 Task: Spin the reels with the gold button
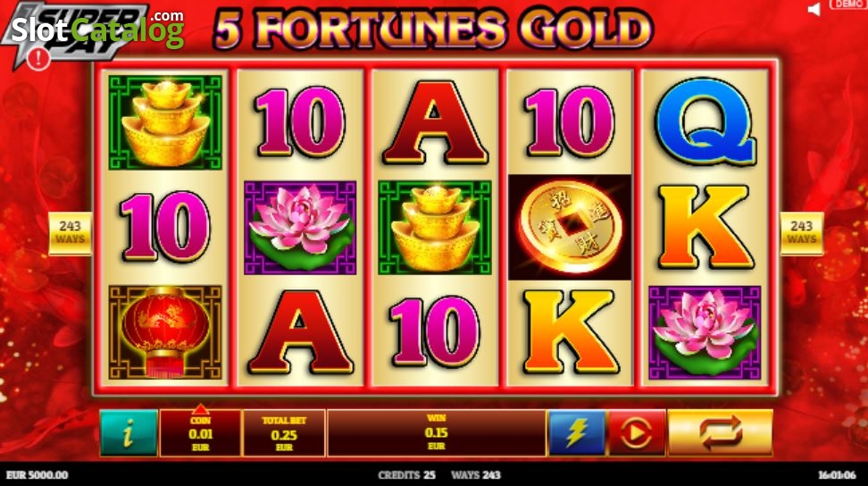pyautogui.click(x=720, y=433)
